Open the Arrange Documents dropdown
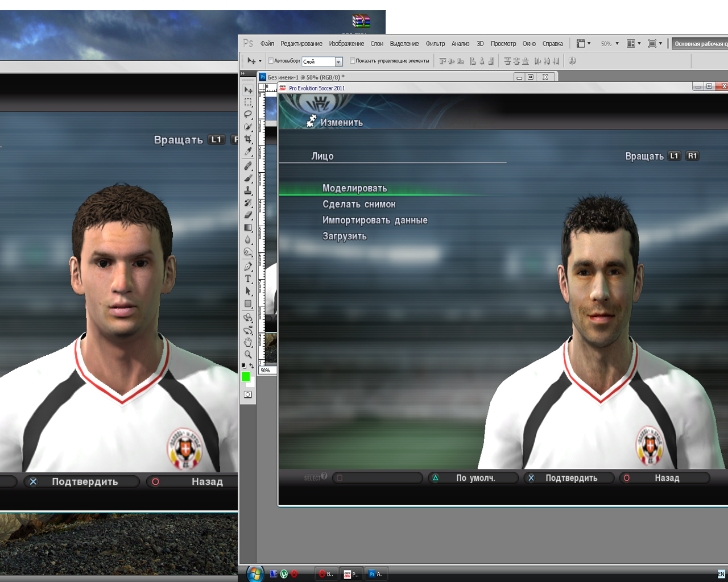This screenshot has height=582, width=728. click(x=634, y=44)
